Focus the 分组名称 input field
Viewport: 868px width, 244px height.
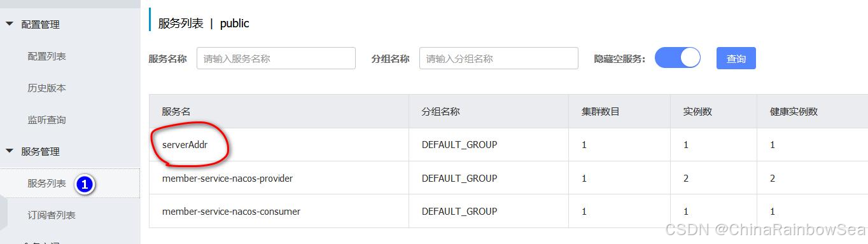tap(499, 58)
